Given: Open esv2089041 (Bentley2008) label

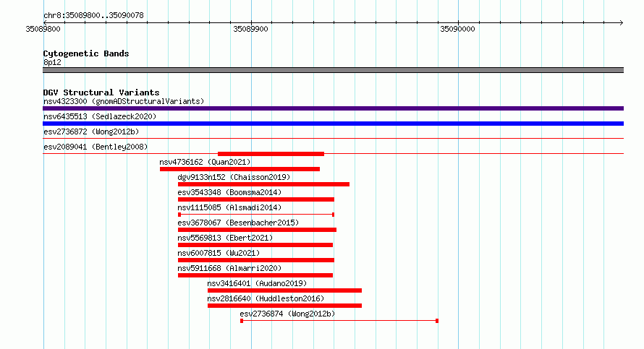Looking at the screenshot, I should 96,147.
